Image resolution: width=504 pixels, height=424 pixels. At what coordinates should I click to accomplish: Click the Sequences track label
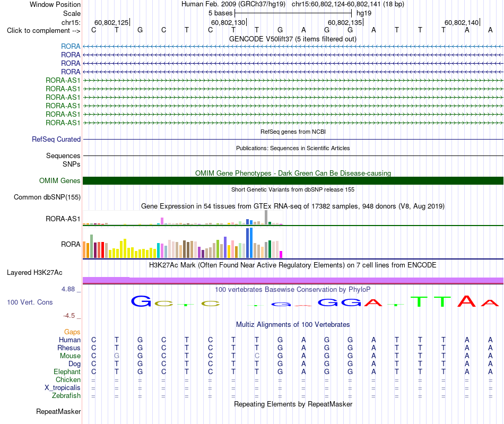[63, 155]
